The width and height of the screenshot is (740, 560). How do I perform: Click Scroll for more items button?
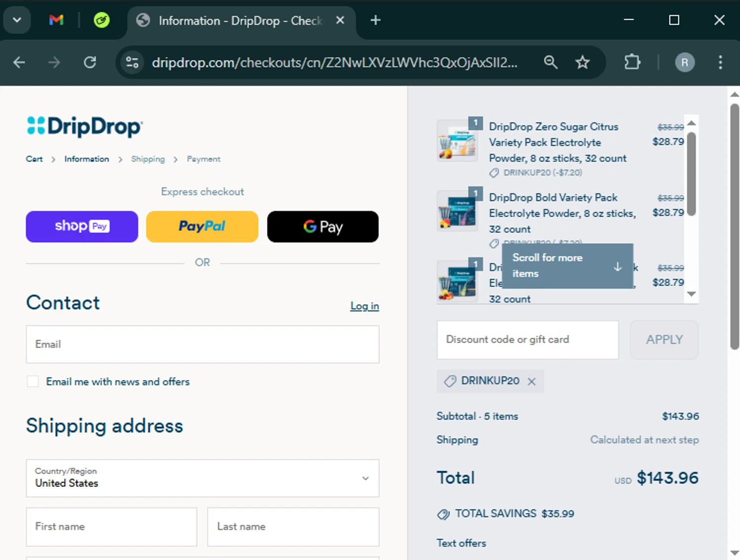(567, 266)
